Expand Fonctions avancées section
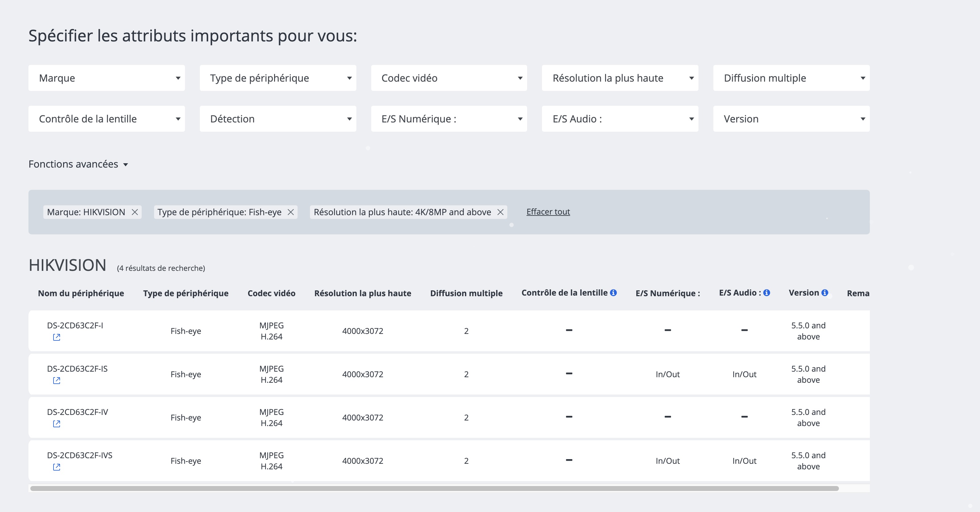The image size is (980, 512). point(78,164)
